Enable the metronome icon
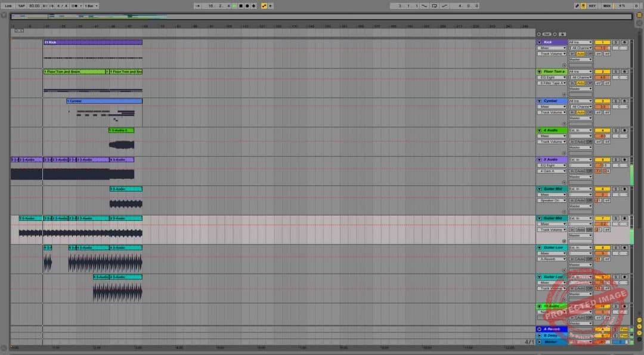 coord(72,5)
